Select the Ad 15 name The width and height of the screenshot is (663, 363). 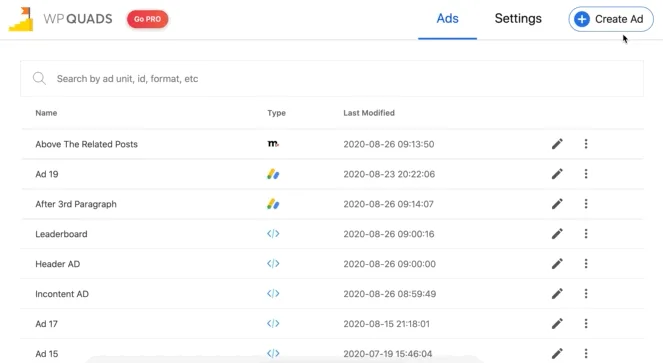[47, 354]
